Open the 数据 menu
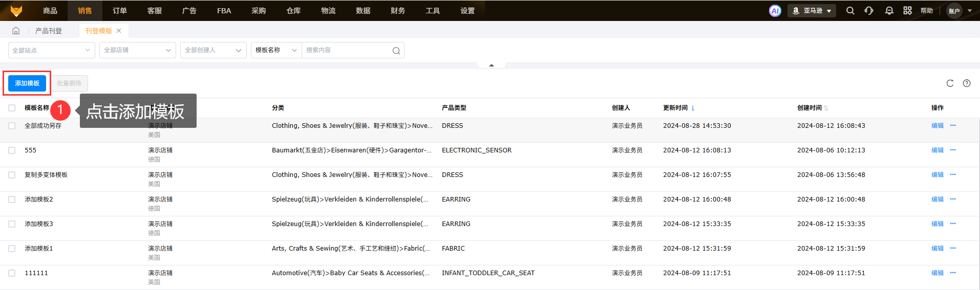Viewport: 980px width, 290px height. point(363,11)
